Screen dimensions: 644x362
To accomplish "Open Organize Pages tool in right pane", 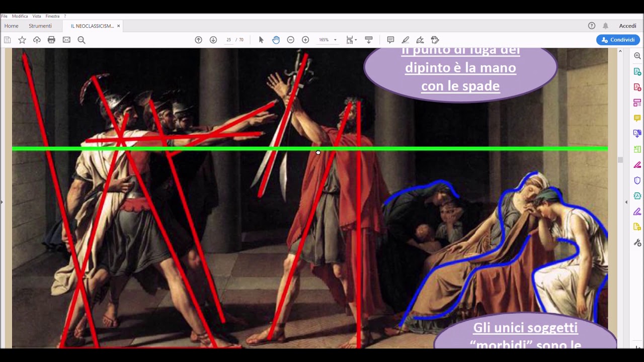I will click(637, 103).
